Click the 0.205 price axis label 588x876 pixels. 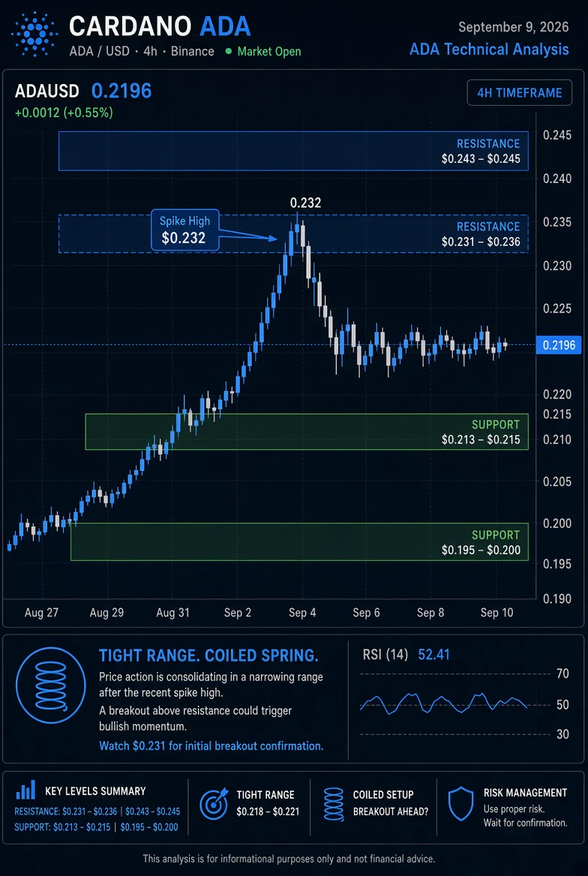556,481
